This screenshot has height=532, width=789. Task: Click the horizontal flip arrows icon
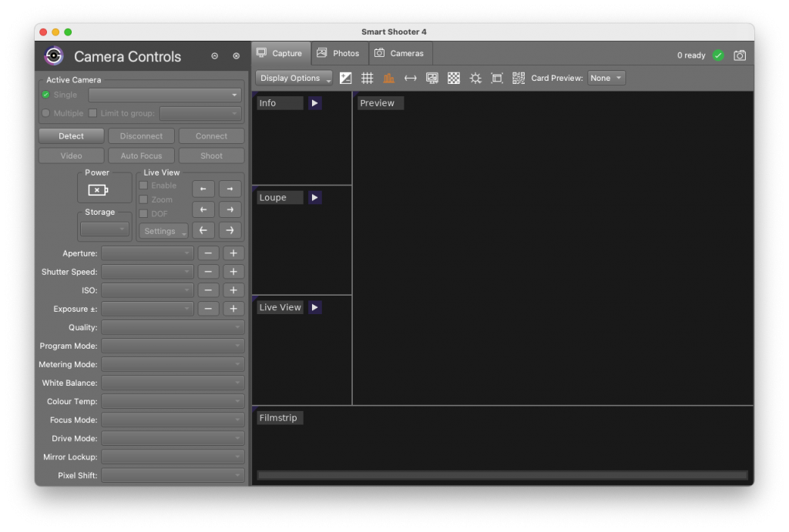click(411, 78)
